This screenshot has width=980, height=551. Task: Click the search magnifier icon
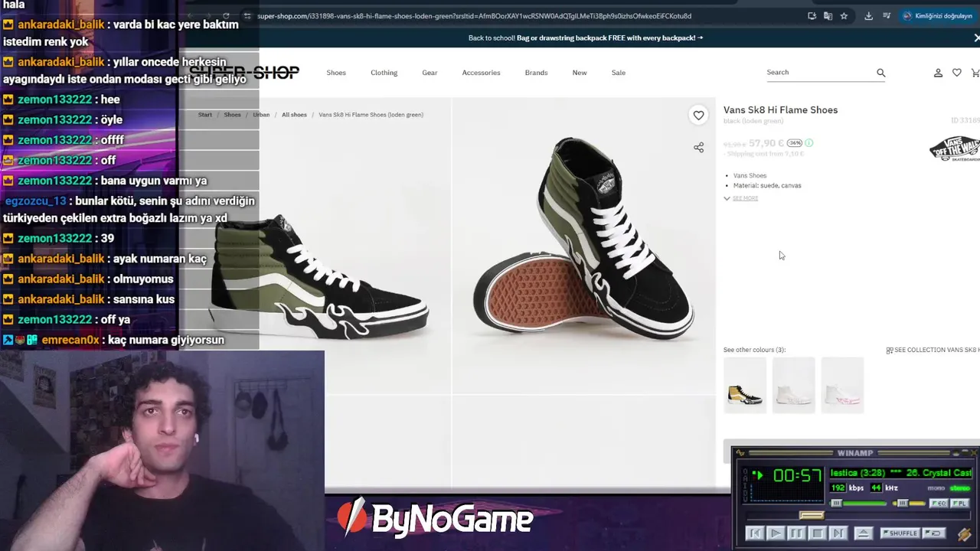(x=880, y=73)
